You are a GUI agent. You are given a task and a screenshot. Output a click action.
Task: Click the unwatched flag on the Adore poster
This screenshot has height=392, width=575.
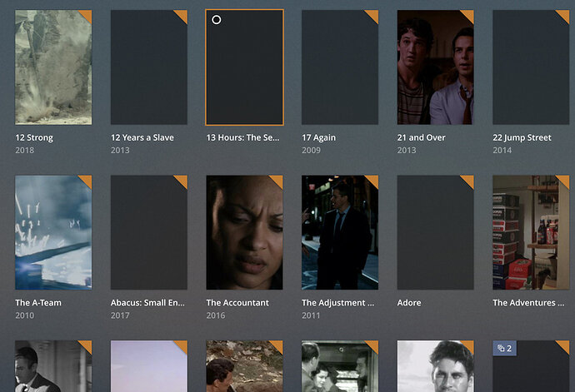[469, 181]
